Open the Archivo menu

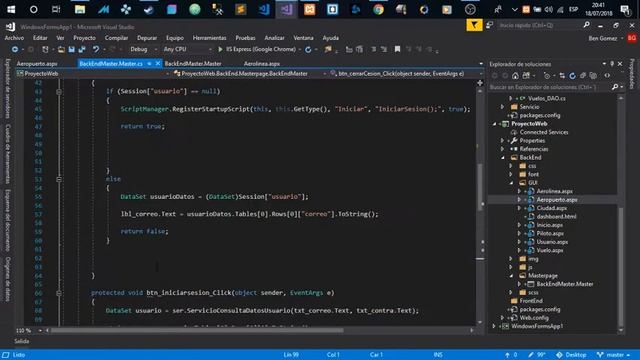coord(14,38)
